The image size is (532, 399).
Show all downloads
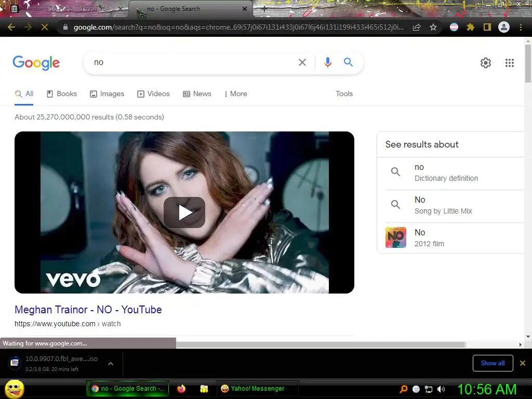[x=493, y=363]
